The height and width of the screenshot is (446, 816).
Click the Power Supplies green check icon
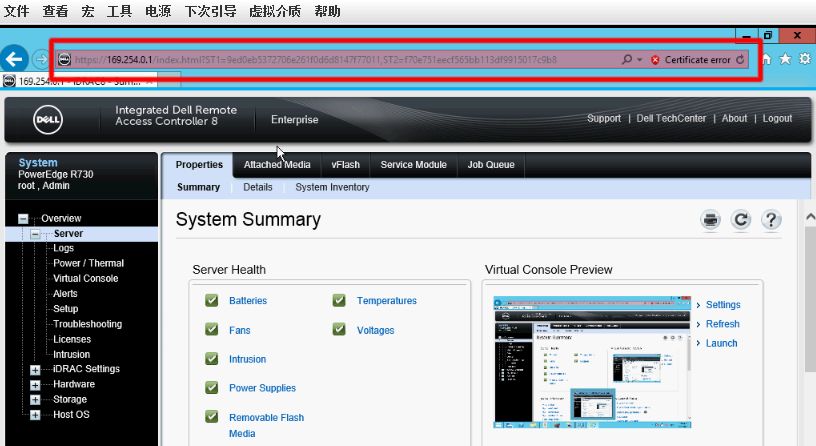[x=211, y=388]
